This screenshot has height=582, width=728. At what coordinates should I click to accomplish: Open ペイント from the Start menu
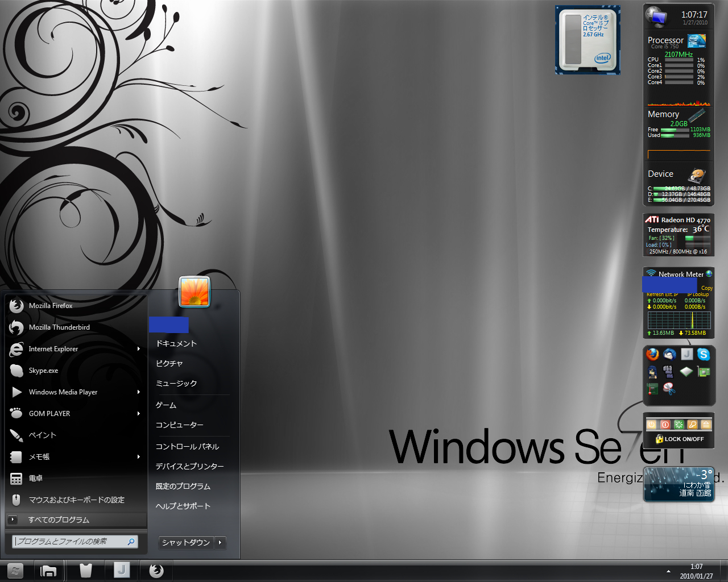(x=76, y=435)
